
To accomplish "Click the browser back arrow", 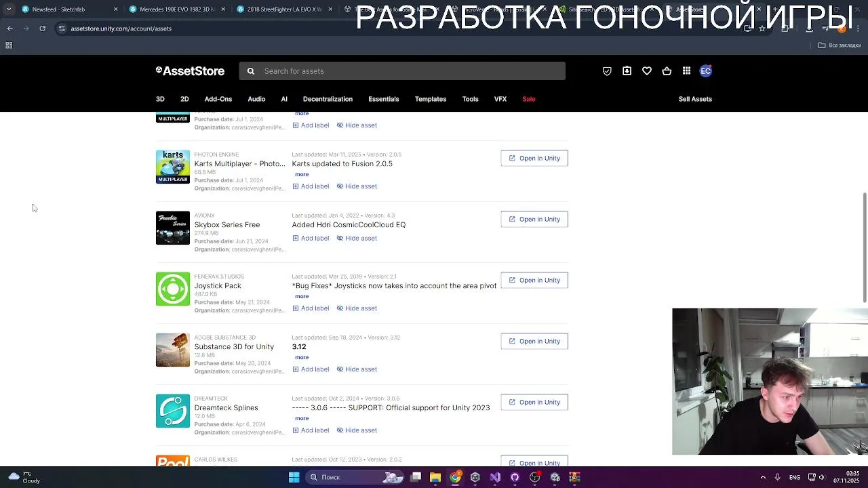I will pyautogui.click(x=10, y=28).
